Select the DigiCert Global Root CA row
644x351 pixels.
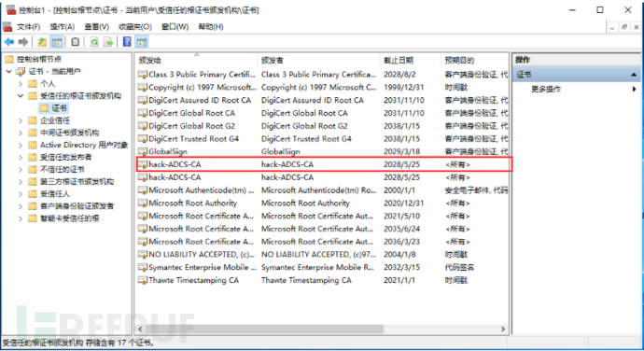click(x=323, y=113)
